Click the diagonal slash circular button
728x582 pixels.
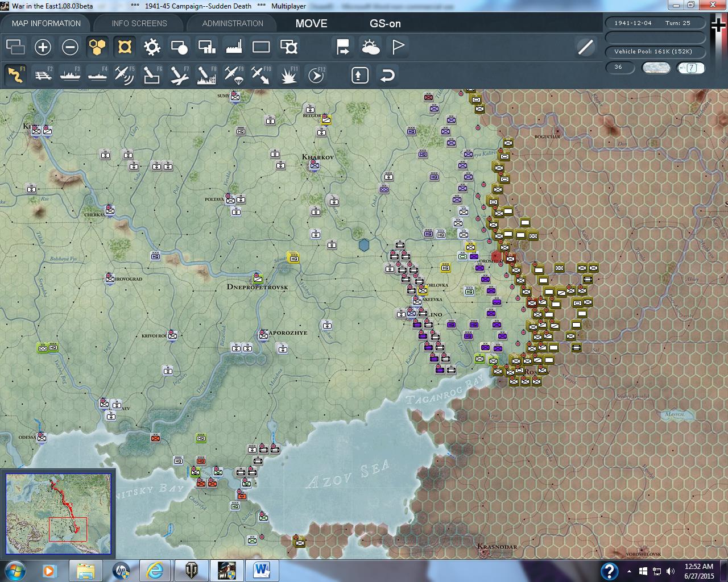click(x=585, y=47)
